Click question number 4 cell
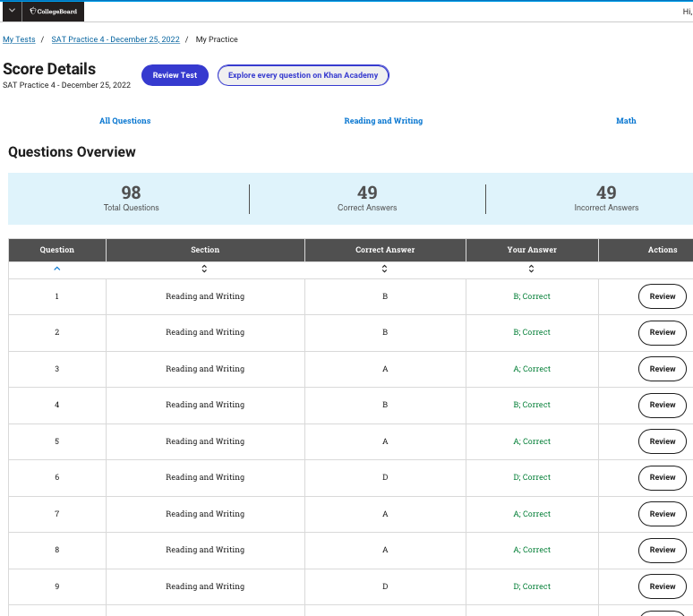Image resolution: width=693 pixels, height=616 pixels. coord(57,405)
